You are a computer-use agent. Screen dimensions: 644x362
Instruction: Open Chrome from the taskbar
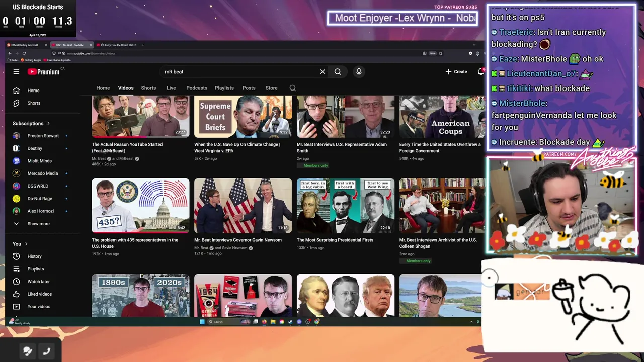coord(316,322)
